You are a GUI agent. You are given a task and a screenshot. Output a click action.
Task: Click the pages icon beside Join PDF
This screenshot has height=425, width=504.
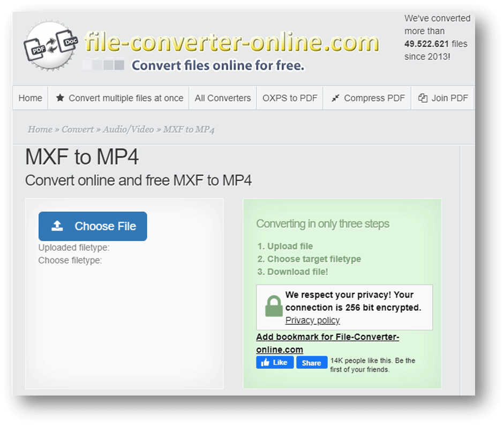click(423, 98)
